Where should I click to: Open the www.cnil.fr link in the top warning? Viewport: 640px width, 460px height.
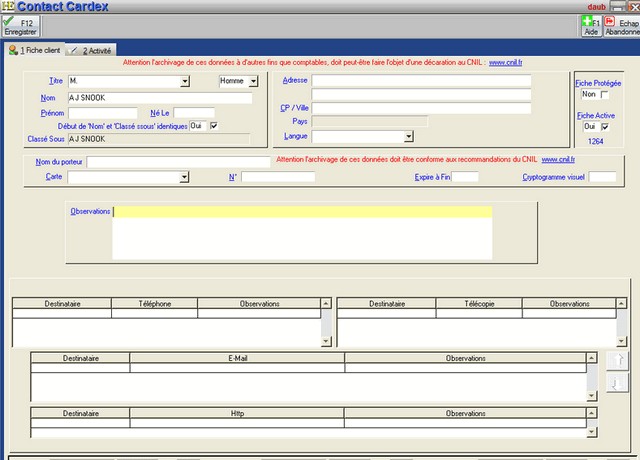point(505,62)
